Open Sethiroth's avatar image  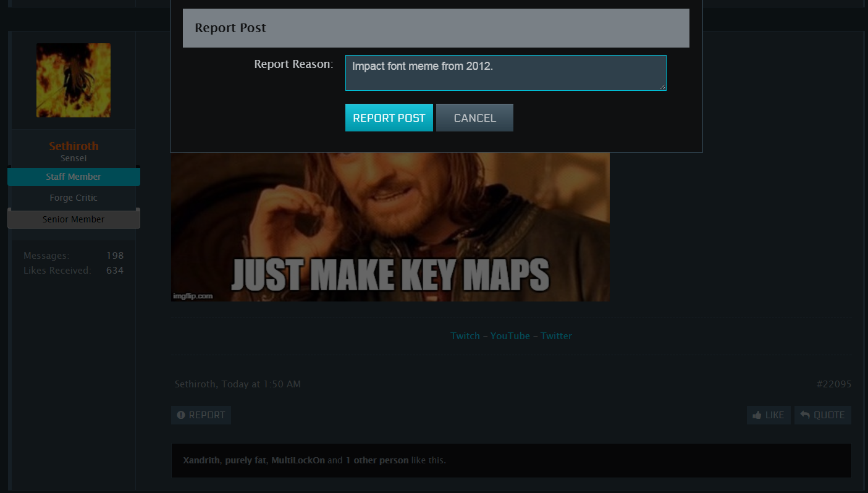(74, 80)
